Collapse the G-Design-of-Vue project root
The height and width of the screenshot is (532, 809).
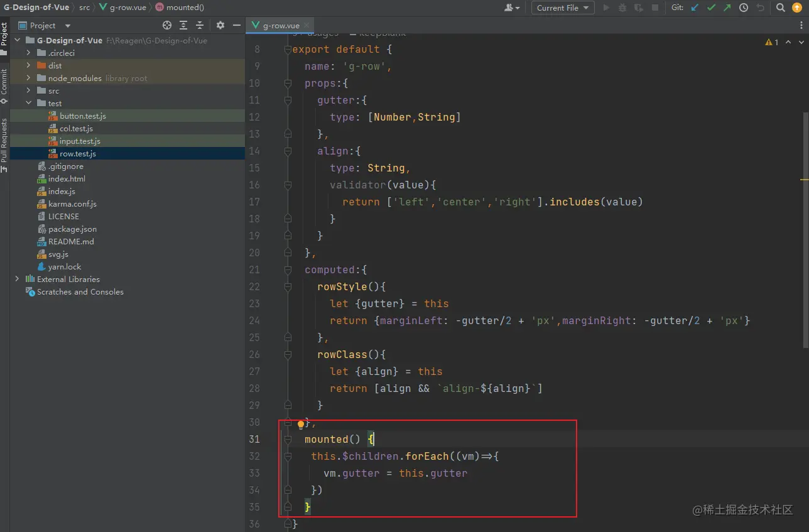[x=17, y=40]
